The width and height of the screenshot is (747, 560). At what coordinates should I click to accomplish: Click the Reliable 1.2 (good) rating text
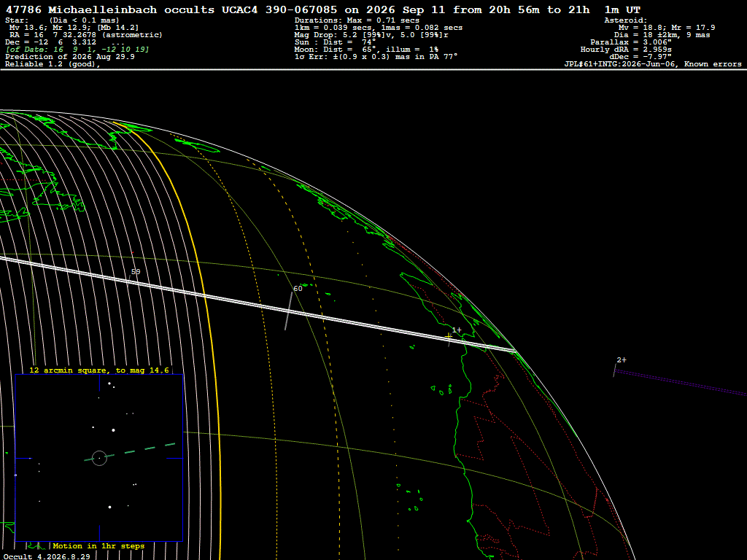53,64
